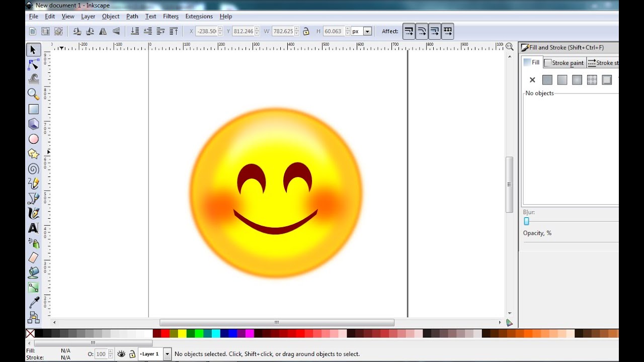Select the Selector arrow tool
This screenshot has height=362, width=644.
[x=33, y=50]
